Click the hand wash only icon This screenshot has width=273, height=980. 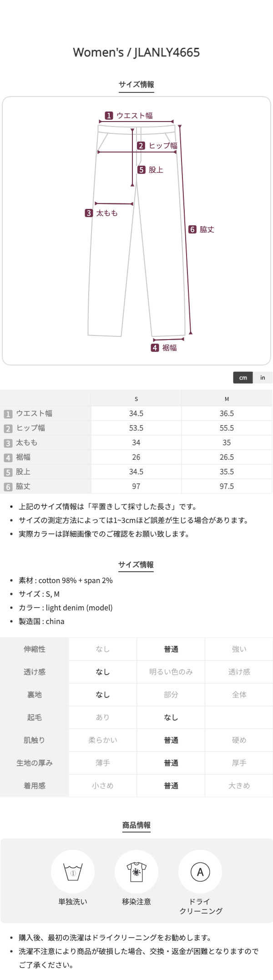click(73, 872)
